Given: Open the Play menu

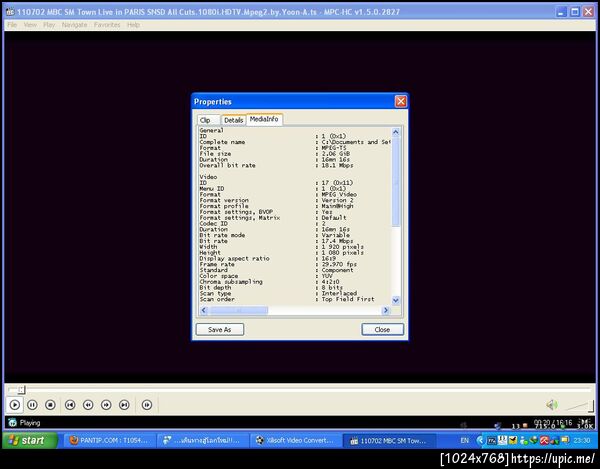Looking at the screenshot, I should click(x=49, y=25).
